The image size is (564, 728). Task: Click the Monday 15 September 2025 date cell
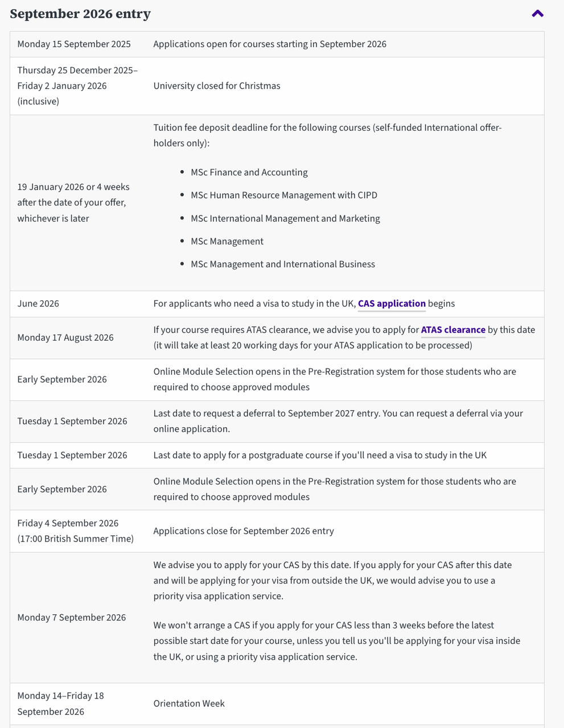(x=74, y=44)
